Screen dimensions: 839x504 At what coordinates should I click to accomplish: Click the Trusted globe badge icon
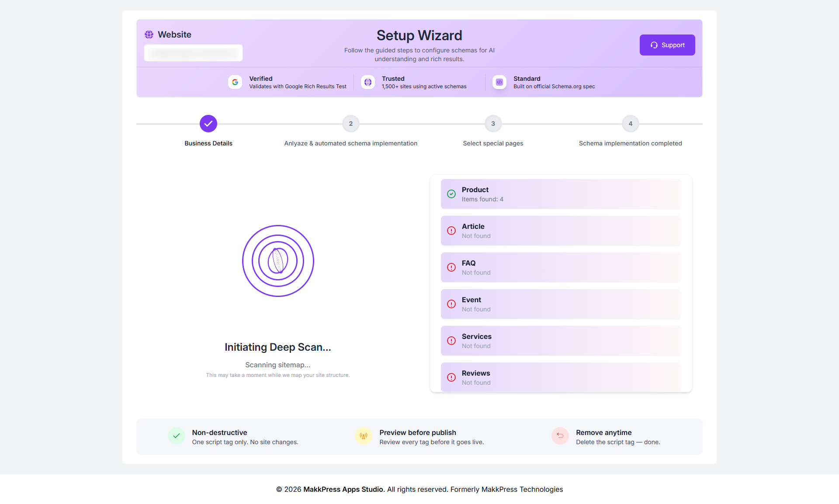point(368,82)
